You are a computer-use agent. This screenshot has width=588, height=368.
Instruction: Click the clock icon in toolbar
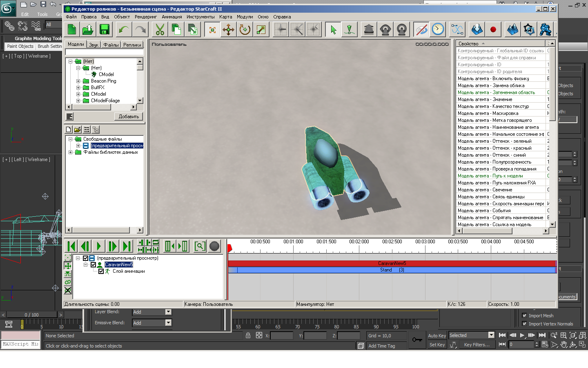438,29
